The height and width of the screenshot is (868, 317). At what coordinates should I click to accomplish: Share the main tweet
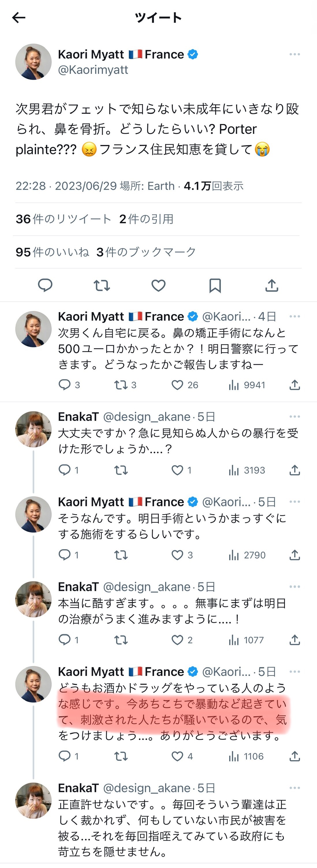pyautogui.click(x=271, y=285)
